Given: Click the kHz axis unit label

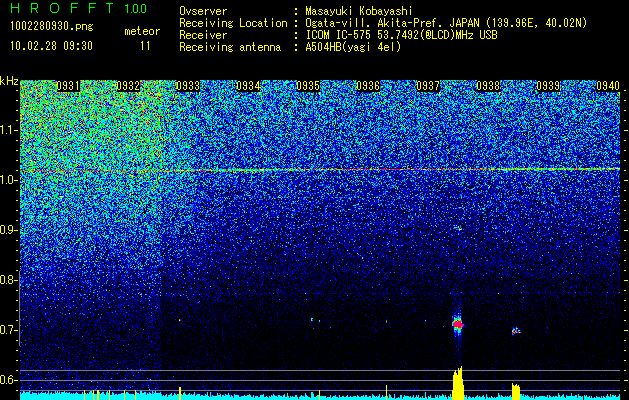Looking at the screenshot, I should click(x=9, y=81).
